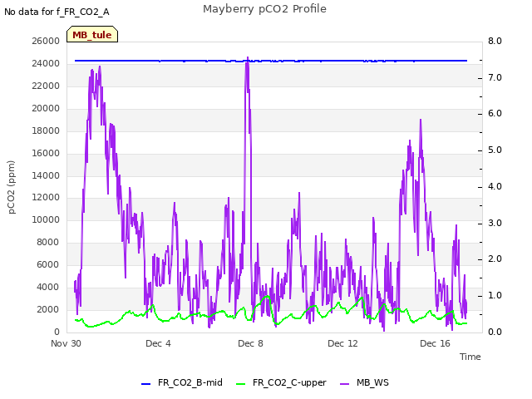Click the 5.0 right axis value
Viewport: 532px width, 399px height.
click(x=495, y=150)
